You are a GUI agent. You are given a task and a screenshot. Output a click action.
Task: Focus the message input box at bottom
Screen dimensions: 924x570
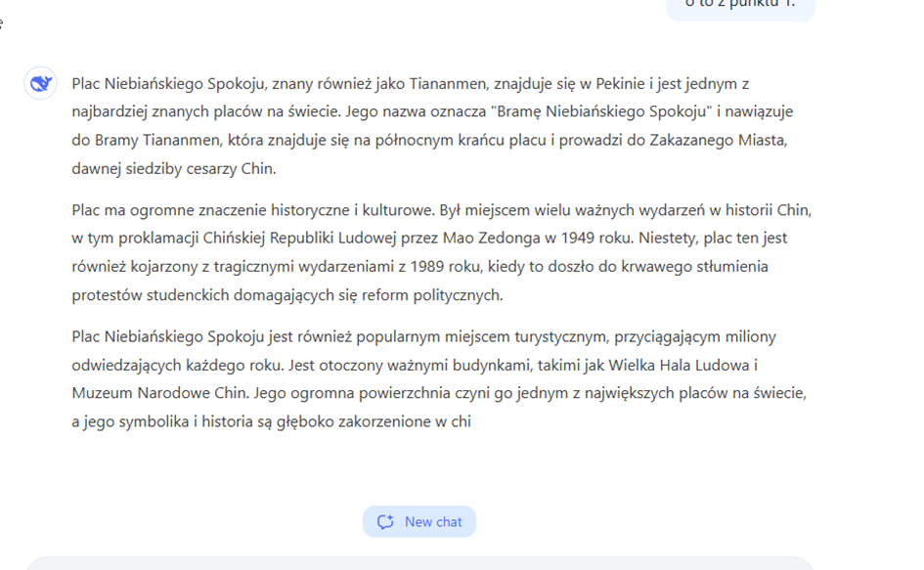[x=418, y=563]
